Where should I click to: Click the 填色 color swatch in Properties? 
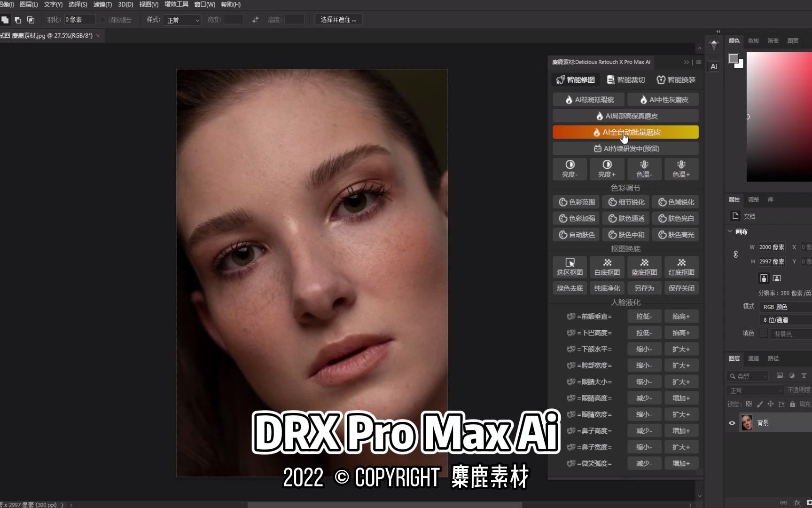pyautogui.click(x=764, y=333)
